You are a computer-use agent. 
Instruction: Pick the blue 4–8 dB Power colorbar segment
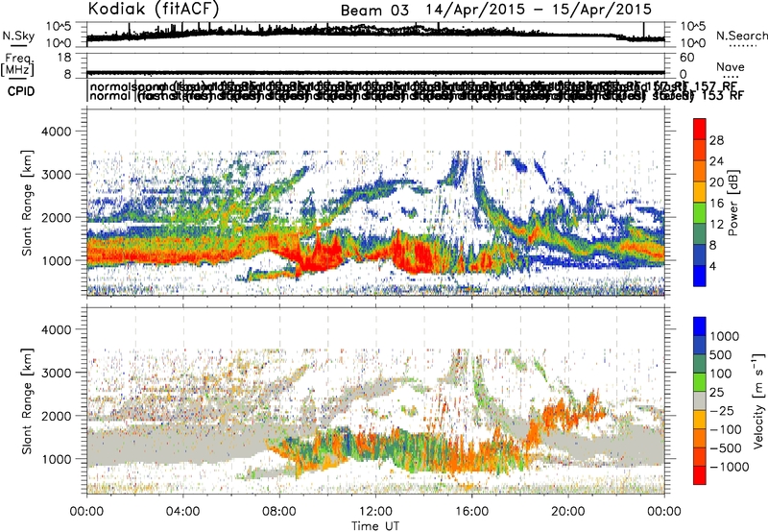click(700, 255)
